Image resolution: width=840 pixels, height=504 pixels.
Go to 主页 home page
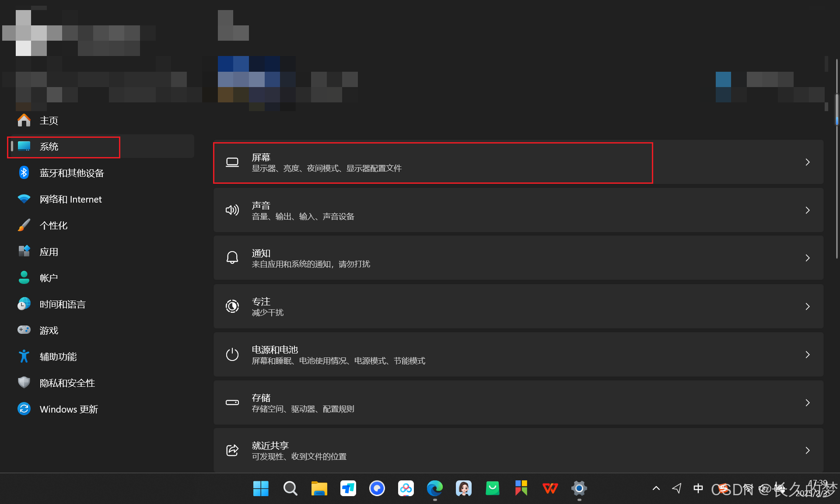point(49,121)
